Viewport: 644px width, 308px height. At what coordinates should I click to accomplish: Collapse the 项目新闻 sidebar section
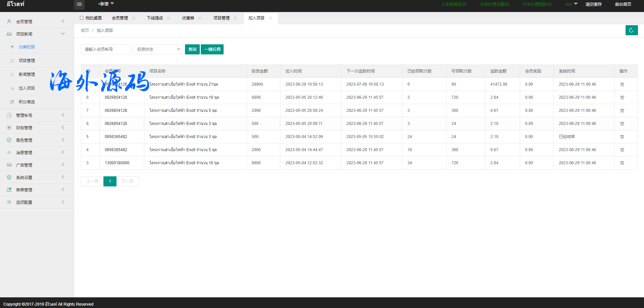35,34
